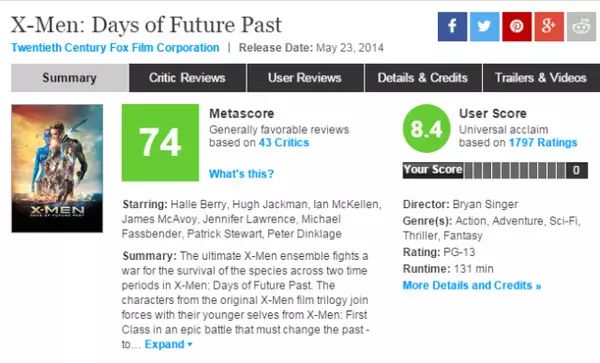The width and height of the screenshot is (600, 363).
Task: Click the What's this? link
Action: [241, 174]
